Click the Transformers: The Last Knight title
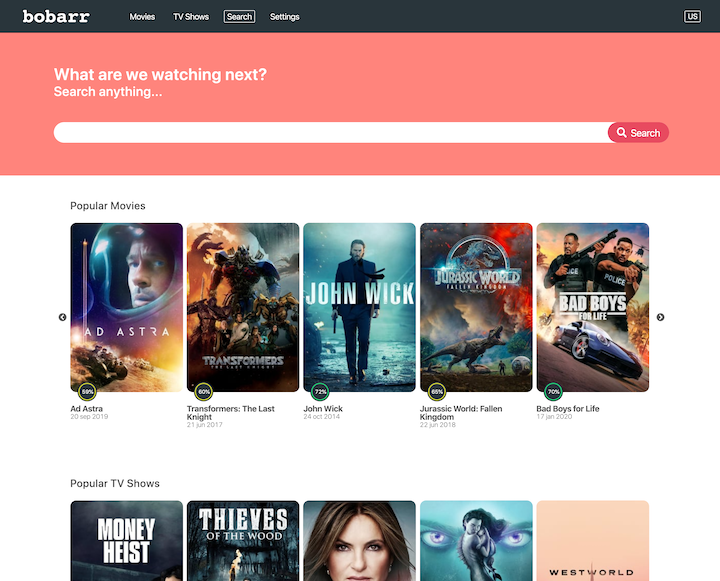Viewport: 720px width, 581px height. point(231,412)
